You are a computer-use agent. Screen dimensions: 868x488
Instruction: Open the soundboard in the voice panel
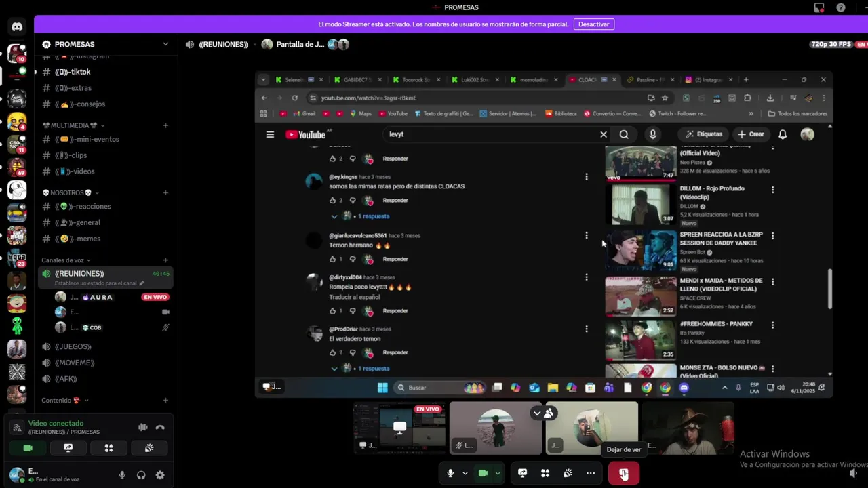pyautogui.click(x=149, y=448)
